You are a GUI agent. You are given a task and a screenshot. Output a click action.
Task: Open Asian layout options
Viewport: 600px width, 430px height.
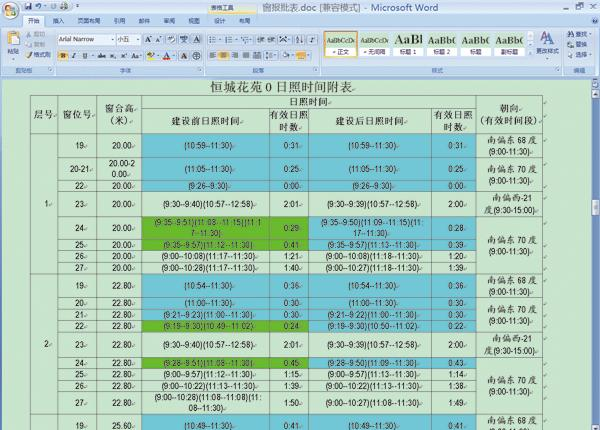point(284,39)
